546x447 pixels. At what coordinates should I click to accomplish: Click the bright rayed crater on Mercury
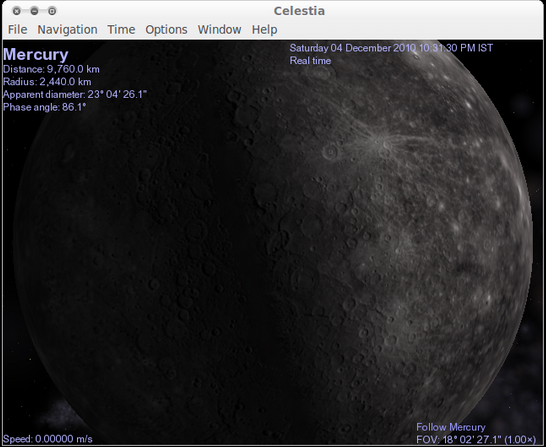click(x=386, y=144)
